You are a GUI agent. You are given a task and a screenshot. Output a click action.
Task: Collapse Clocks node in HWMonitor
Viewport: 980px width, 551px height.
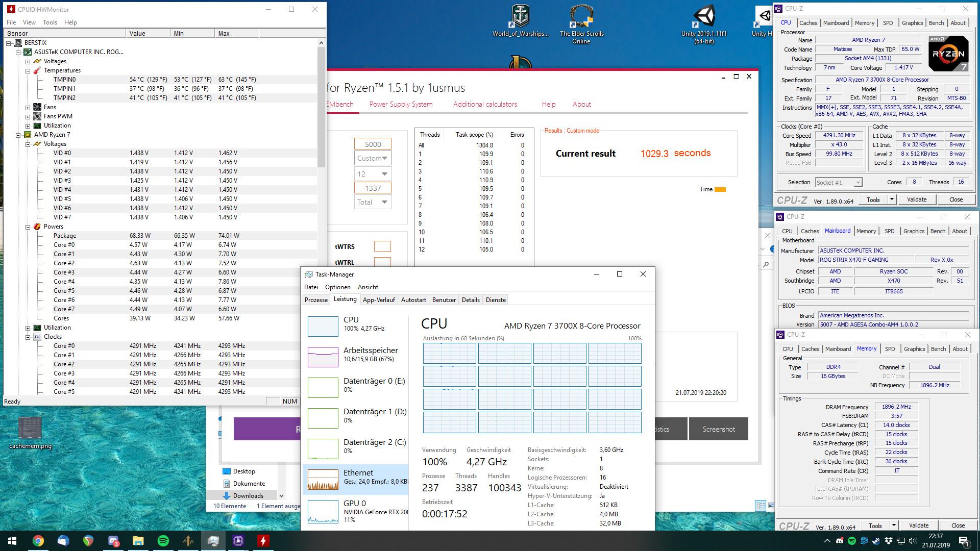pos(28,337)
